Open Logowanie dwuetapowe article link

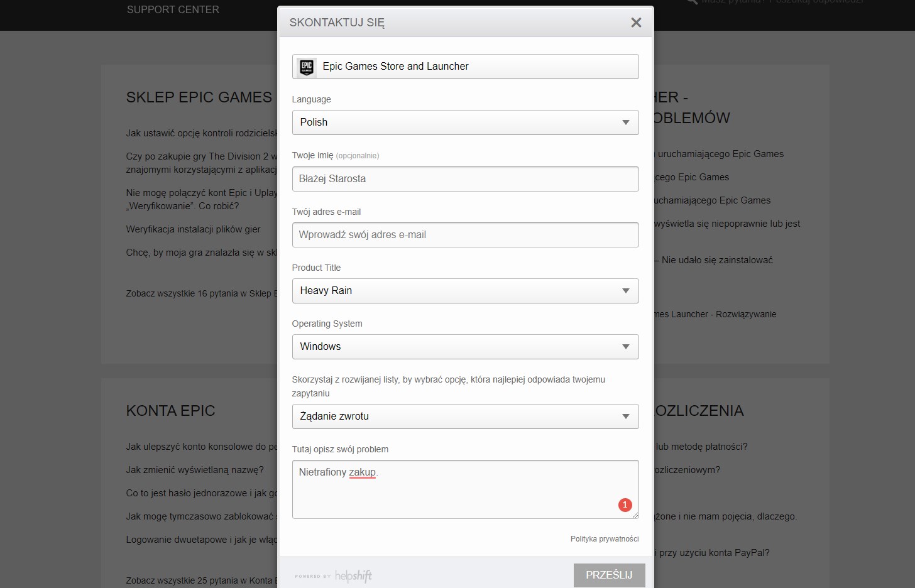(201, 540)
